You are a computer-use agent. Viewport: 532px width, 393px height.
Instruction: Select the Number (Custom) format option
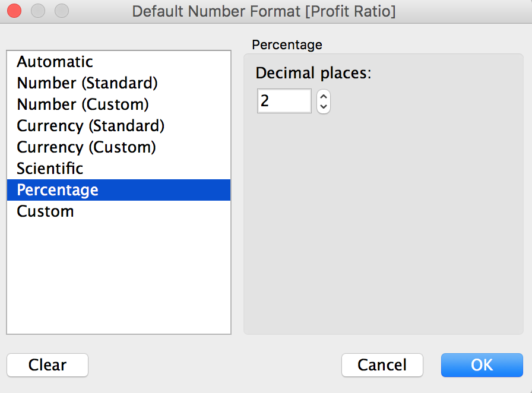pos(83,104)
